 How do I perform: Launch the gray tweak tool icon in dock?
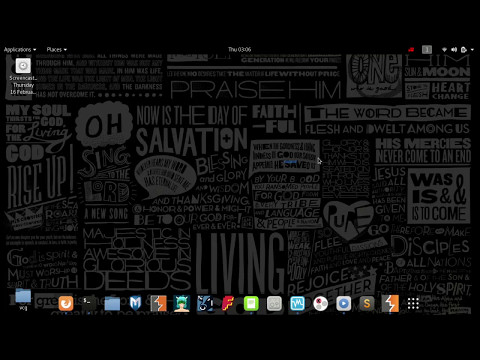[x=274, y=304]
